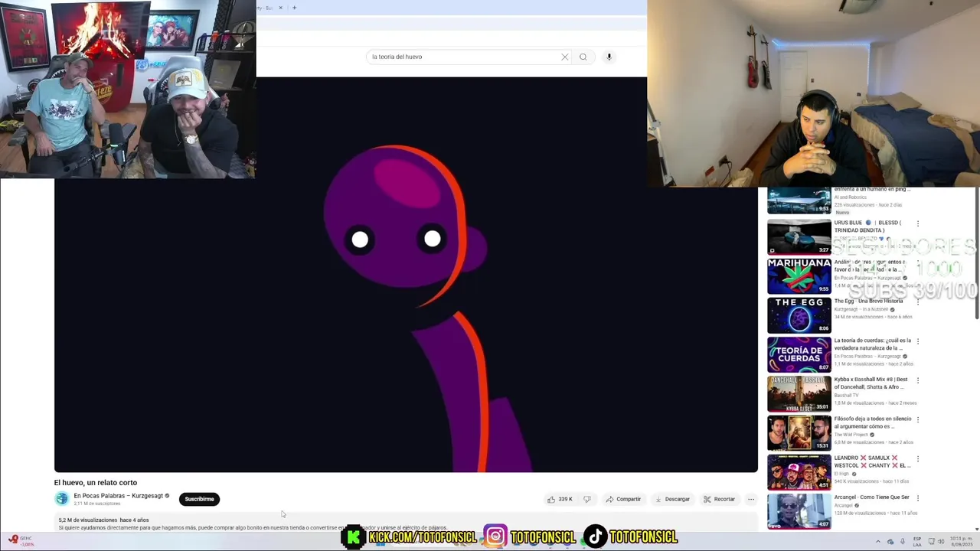Screen dimensions: 980x551
Task: Open Kybba Basshall Mix thumbnail
Action: pos(799,393)
